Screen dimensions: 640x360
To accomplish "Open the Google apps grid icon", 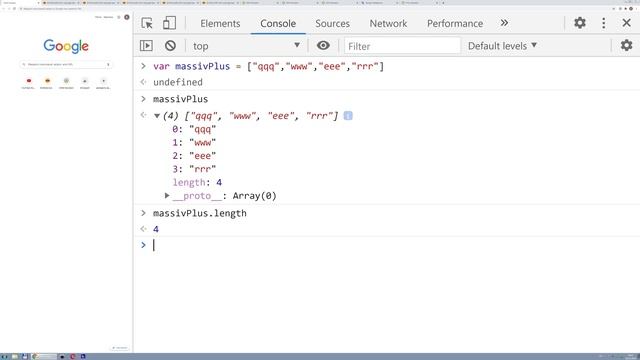I will [119, 17].
